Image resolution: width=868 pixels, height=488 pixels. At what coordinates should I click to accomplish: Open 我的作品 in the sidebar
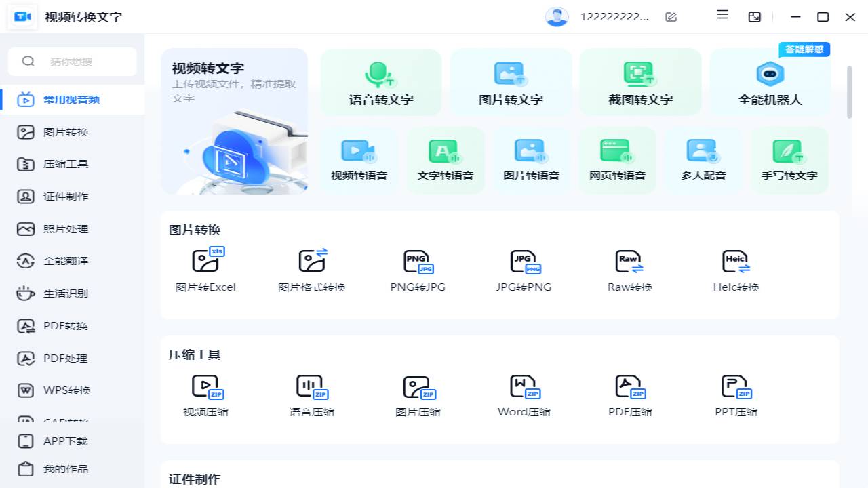[72, 469]
